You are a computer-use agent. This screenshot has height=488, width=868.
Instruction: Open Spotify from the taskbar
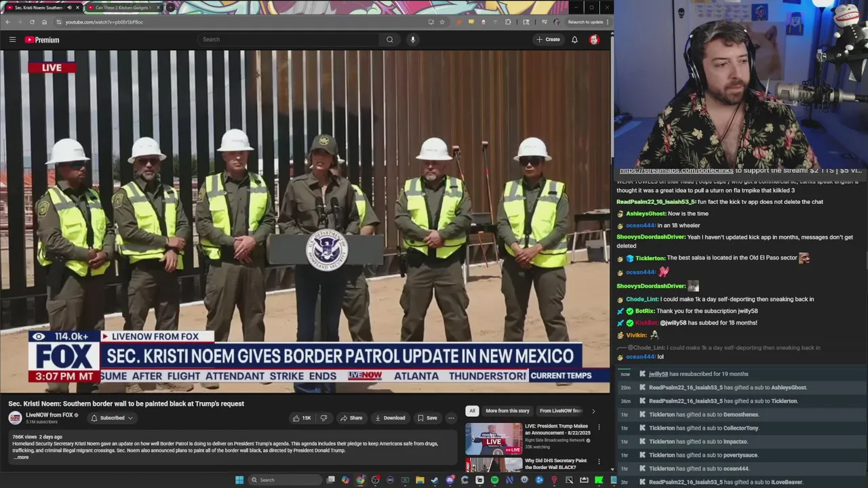495,480
